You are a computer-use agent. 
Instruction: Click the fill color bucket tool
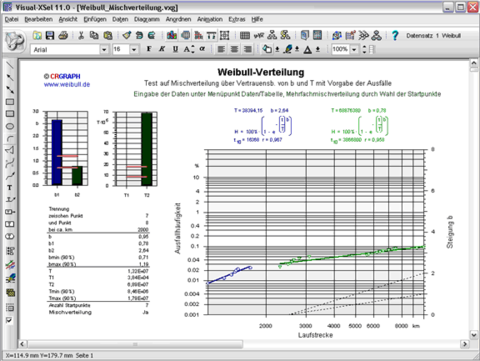tap(267, 49)
